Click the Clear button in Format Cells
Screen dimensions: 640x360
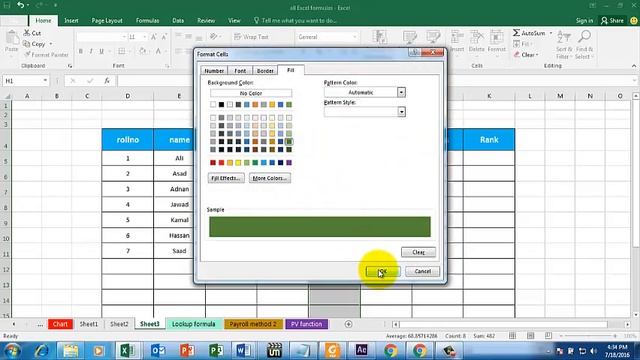point(418,252)
